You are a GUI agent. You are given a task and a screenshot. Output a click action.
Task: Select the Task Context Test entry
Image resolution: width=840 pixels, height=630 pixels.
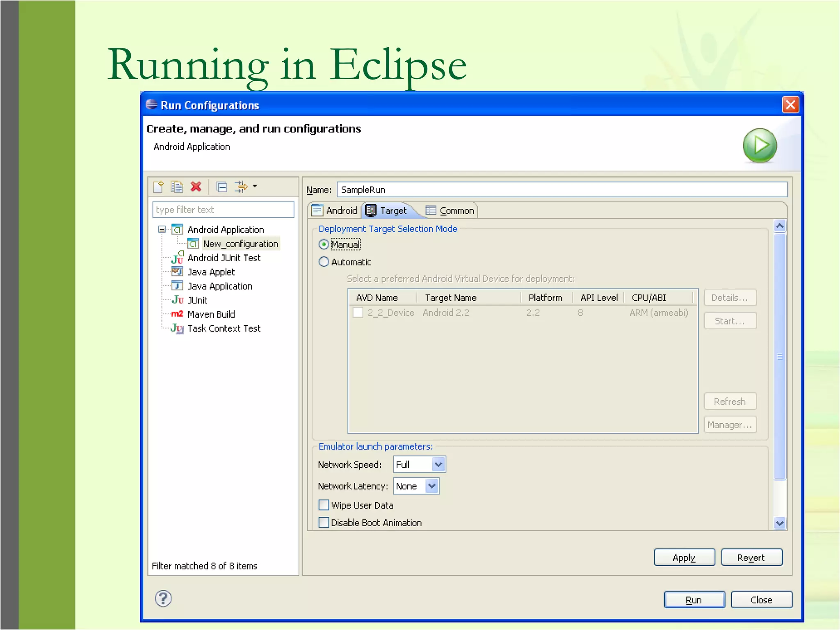pyautogui.click(x=224, y=328)
